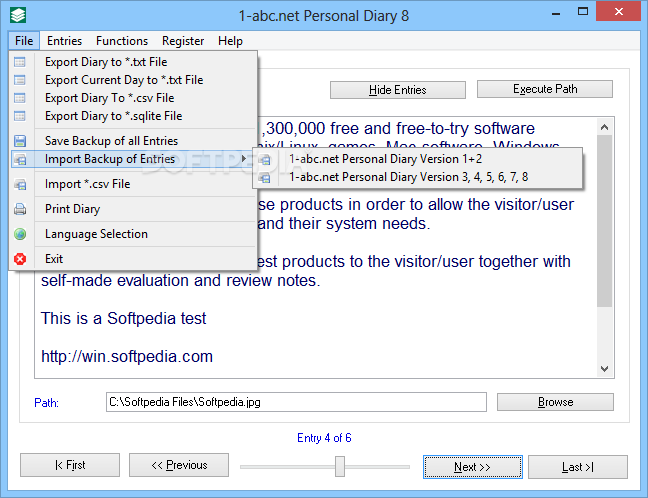Click the Export Diary to txt icon
648x498 pixels.
pyautogui.click(x=20, y=62)
